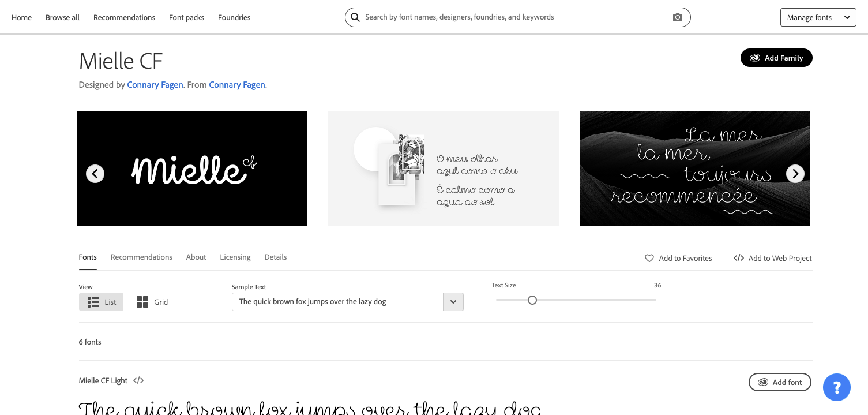Open the Portuguese poem sample thumbnail
The width and height of the screenshot is (868, 415).
coord(444,169)
